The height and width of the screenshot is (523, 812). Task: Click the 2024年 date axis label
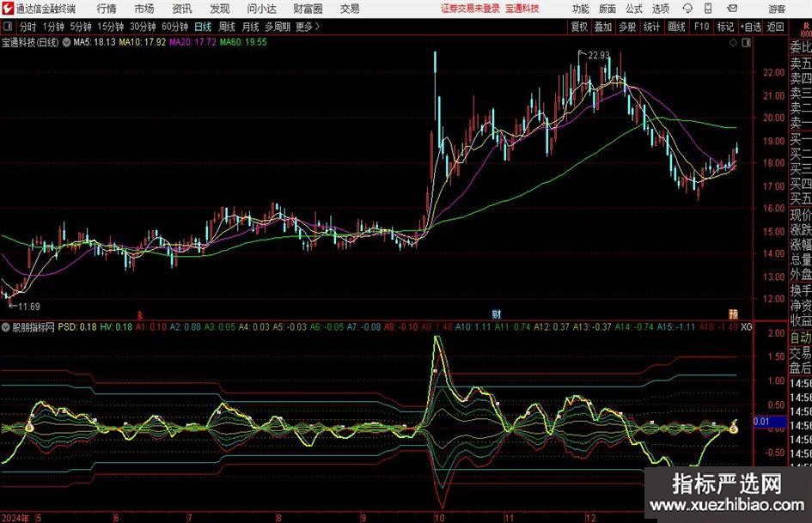coord(15,518)
